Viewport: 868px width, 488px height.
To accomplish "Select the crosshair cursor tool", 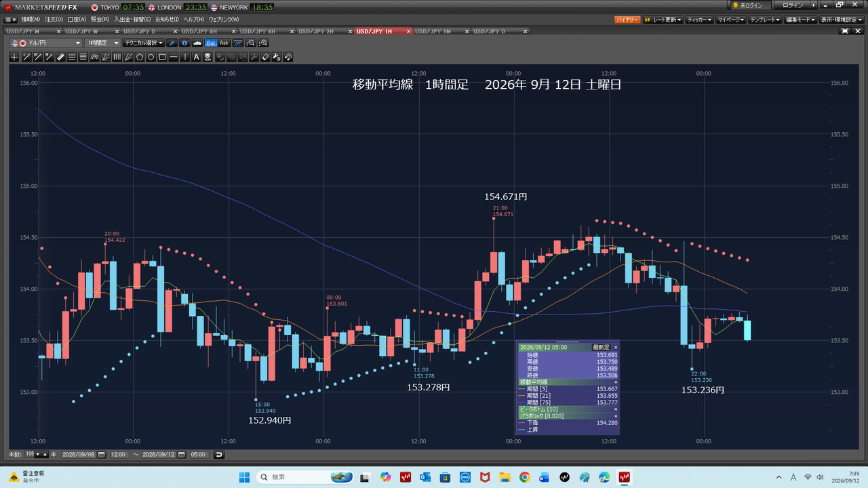I will tap(14, 57).
